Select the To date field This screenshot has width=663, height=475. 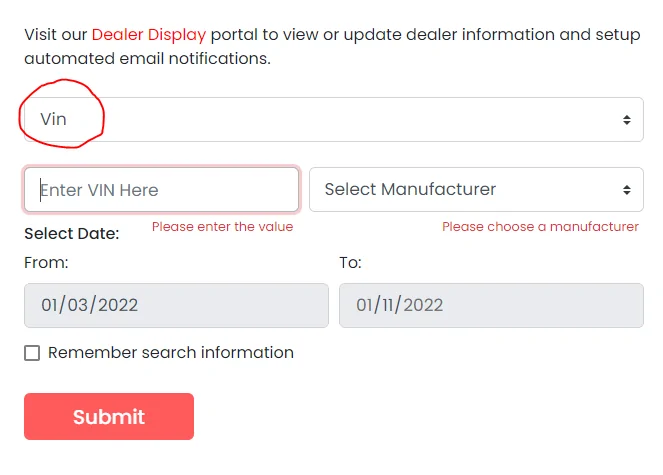click(491, 305)
